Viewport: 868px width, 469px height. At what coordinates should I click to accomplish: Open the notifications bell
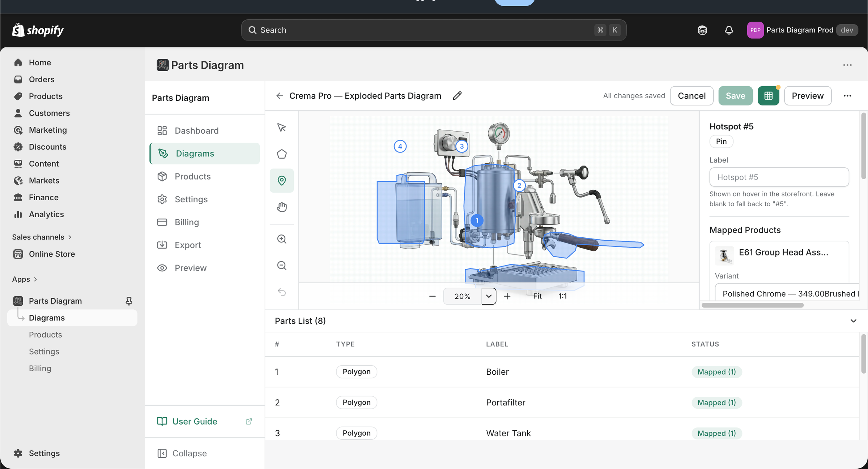point(729,30)
